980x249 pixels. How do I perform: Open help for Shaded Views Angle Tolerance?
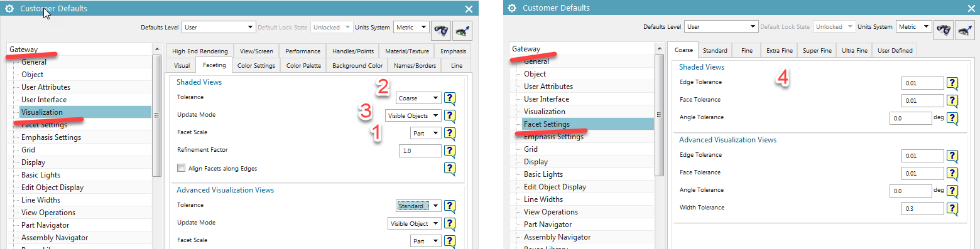tap(952, 118)
